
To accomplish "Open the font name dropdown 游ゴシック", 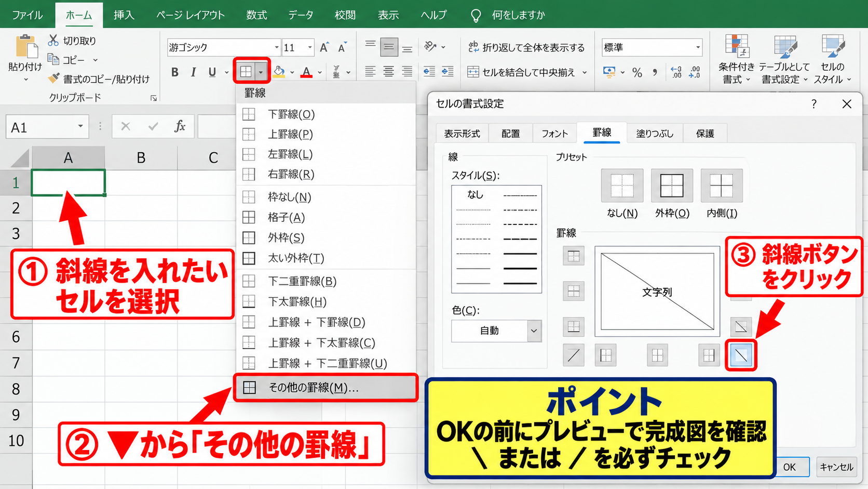I will point(277,47).
